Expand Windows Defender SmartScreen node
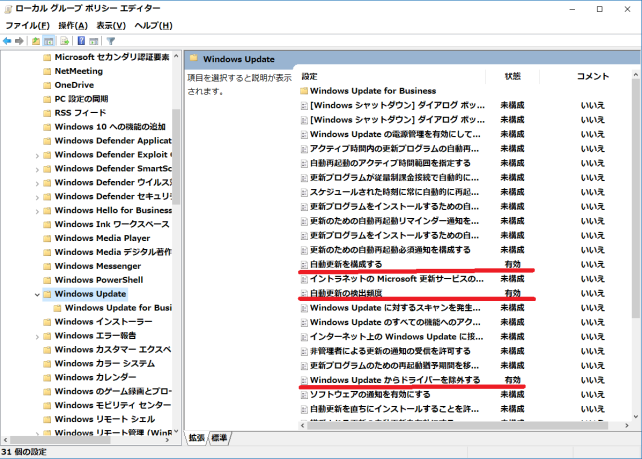Image resolution: width=642 pixels, height=459 pixels. point(37,170)
